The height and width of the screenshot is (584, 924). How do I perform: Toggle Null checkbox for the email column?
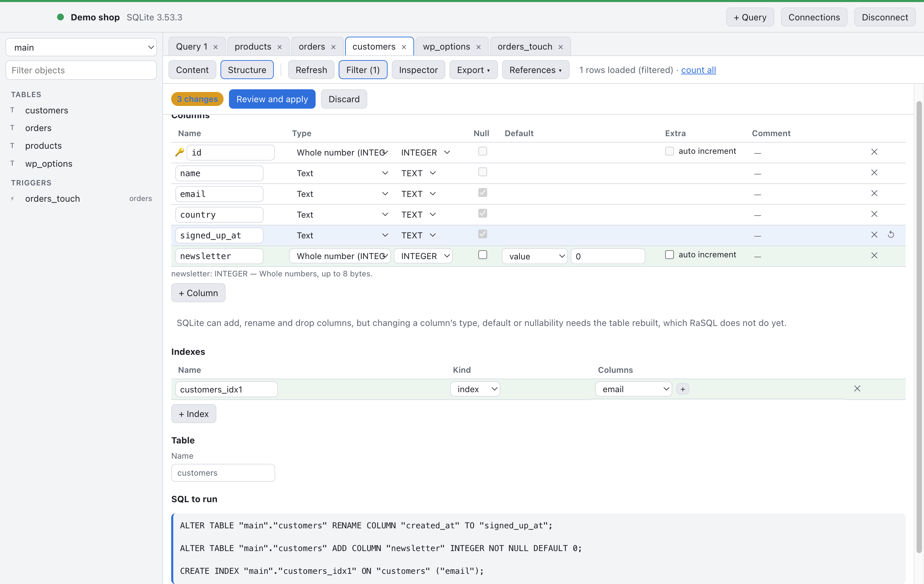click(483, 193)
